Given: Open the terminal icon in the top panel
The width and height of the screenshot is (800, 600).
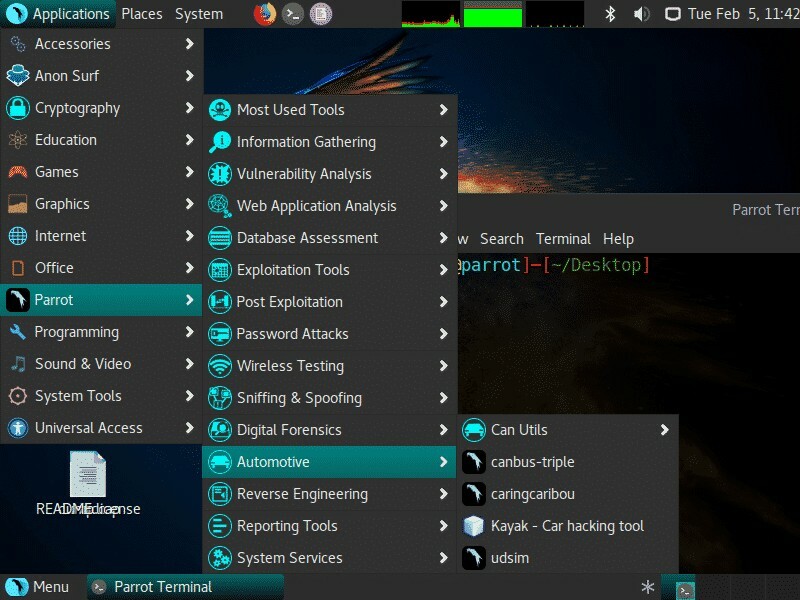Looking at the screenshot, I should coord(293,14).
